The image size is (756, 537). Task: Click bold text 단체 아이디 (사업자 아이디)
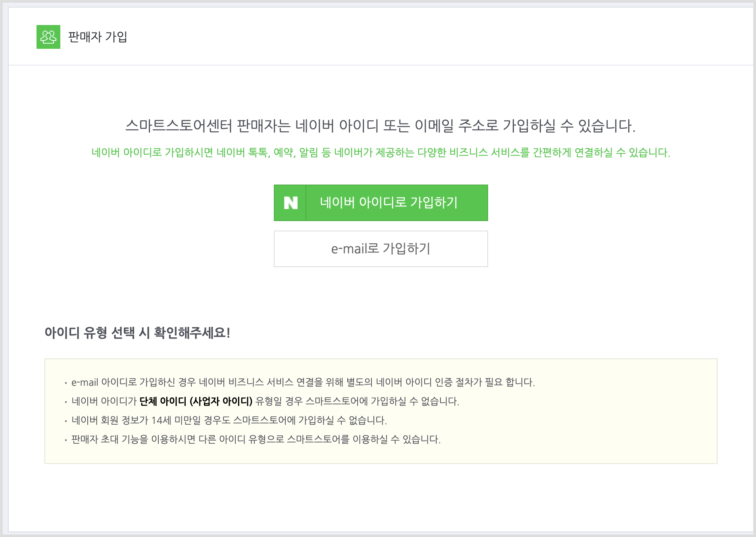click(x=196, y=401)
